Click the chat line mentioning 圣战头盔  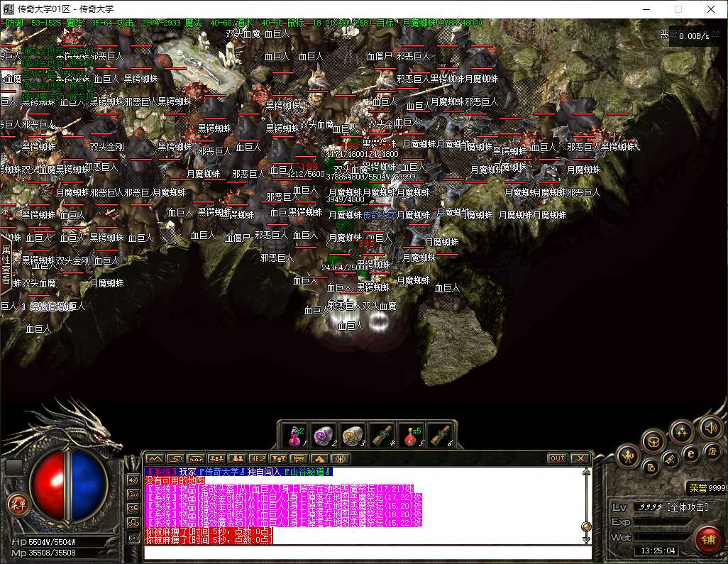pos(279,489)
